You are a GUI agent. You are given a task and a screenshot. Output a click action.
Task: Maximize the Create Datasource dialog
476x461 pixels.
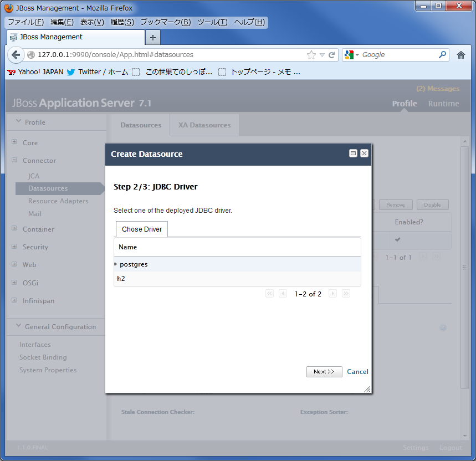pos(353,153)
